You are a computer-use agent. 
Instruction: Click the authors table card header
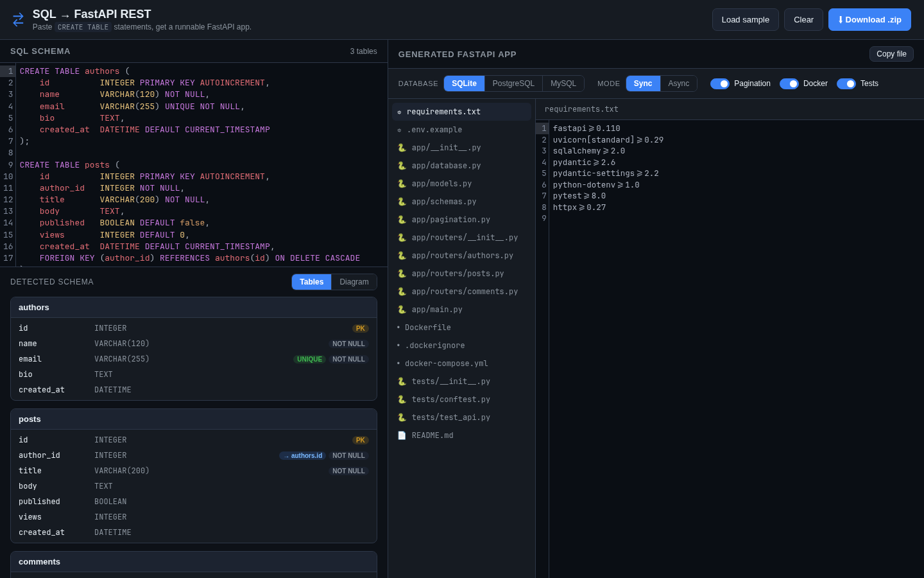tap(194, 308)
